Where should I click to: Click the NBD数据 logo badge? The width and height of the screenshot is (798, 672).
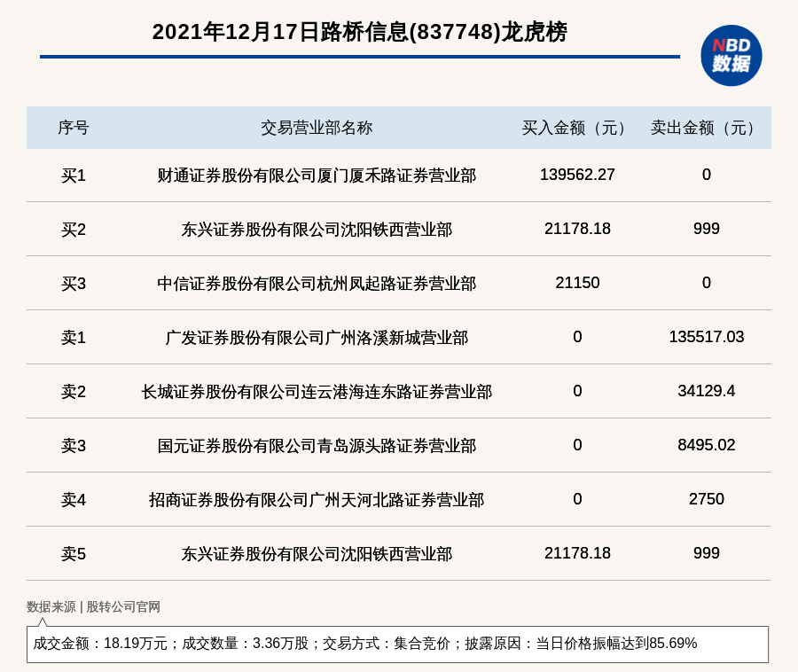coord(731,56)
